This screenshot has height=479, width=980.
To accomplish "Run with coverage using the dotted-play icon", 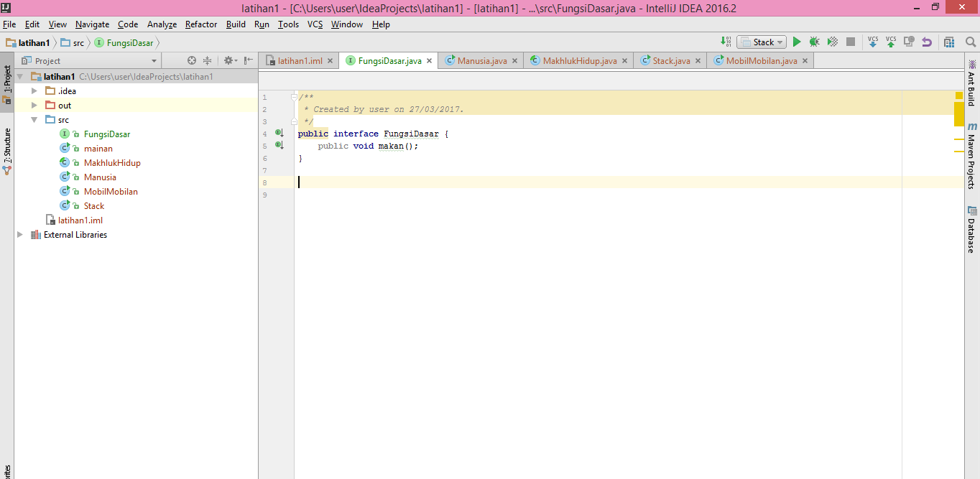I will [x=832, y=42].
